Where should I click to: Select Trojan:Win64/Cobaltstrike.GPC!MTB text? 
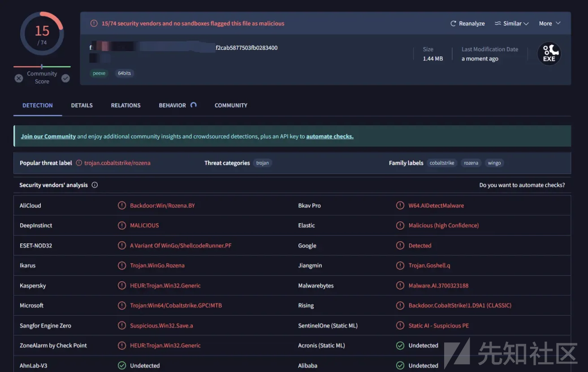pos(176,306)
